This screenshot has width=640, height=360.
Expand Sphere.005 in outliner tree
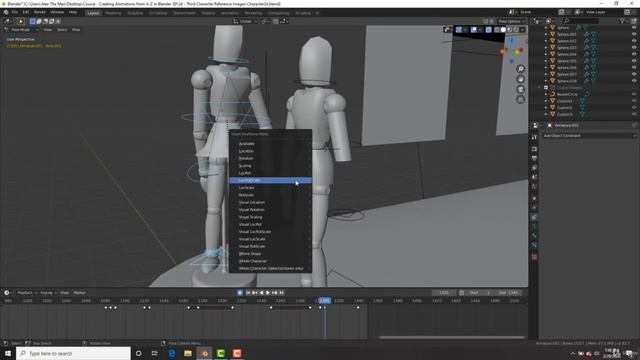(546, 61)
